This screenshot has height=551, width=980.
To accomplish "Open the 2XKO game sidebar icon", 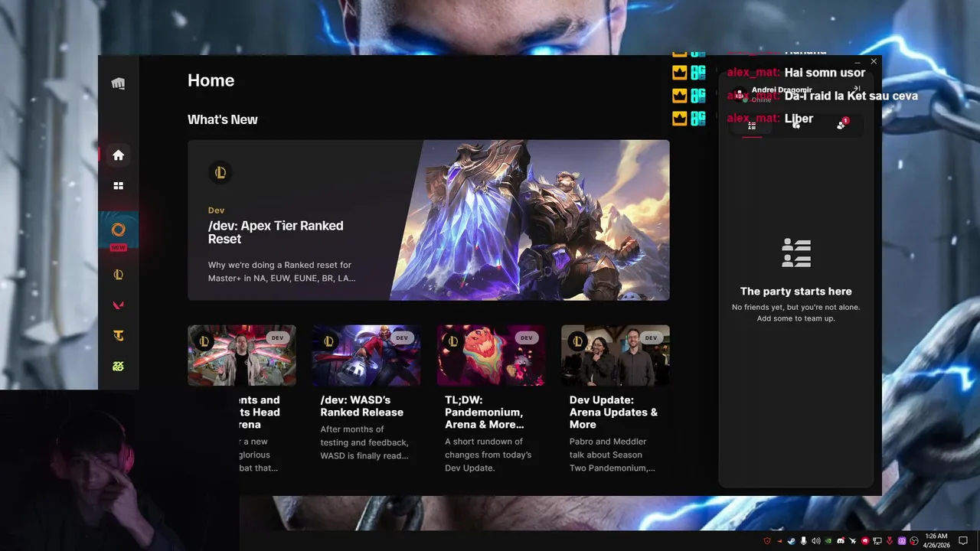I will [x=118, y=367].
